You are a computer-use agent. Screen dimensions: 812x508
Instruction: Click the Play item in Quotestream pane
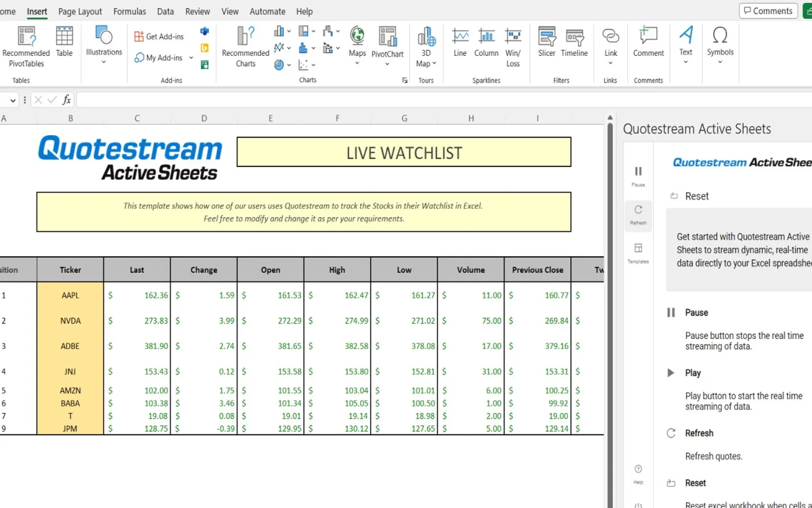pyautogui.click(x=684, y=373)
